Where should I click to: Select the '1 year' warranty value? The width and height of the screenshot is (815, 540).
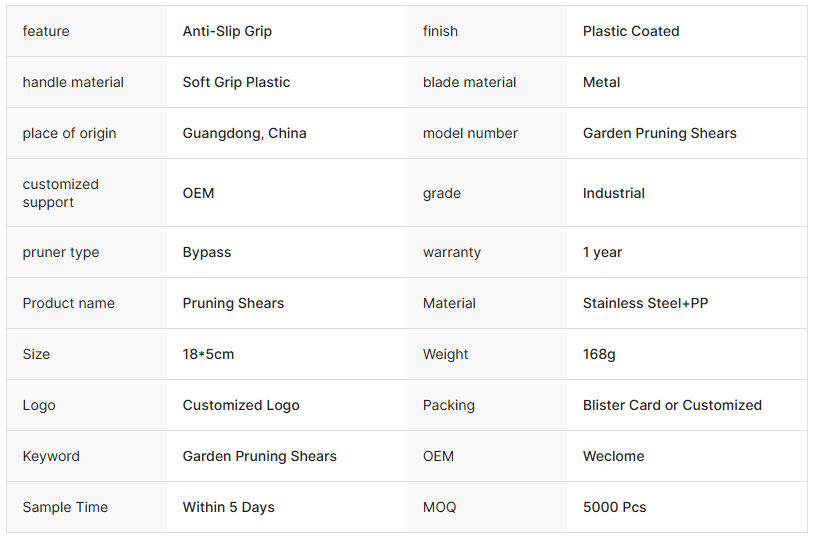coord(602,252)
